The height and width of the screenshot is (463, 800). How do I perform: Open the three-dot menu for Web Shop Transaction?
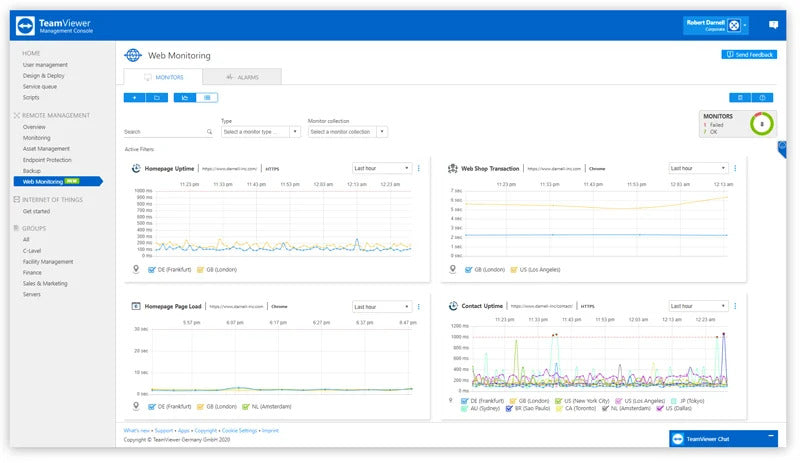pos(735,168)
